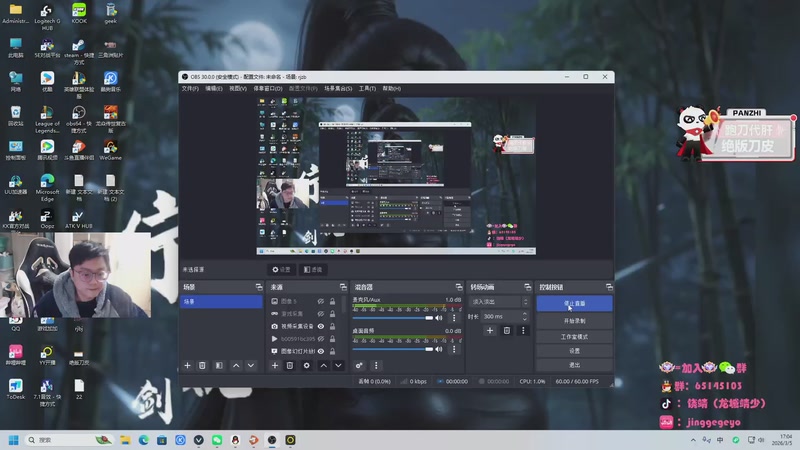The width and height of the screenshot is (800, 450).
Task: Toggle lock on 视频采集设备 source
Action: (x=333, y=326)
